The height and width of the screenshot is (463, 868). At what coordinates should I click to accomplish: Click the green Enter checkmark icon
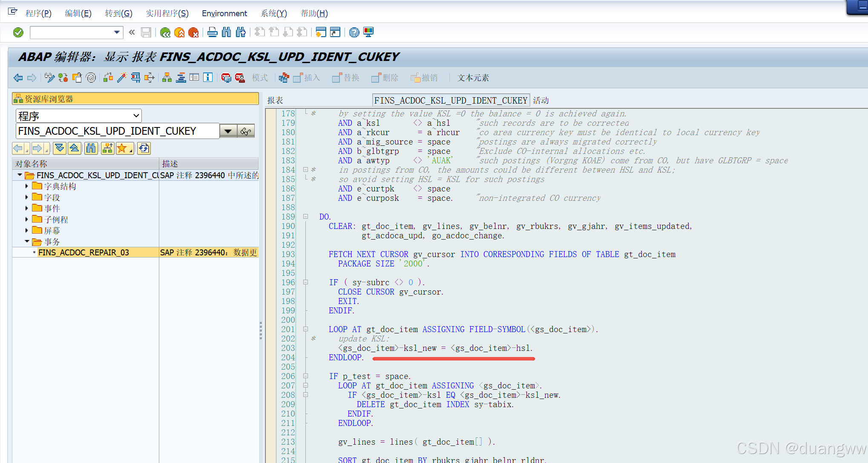18,32
